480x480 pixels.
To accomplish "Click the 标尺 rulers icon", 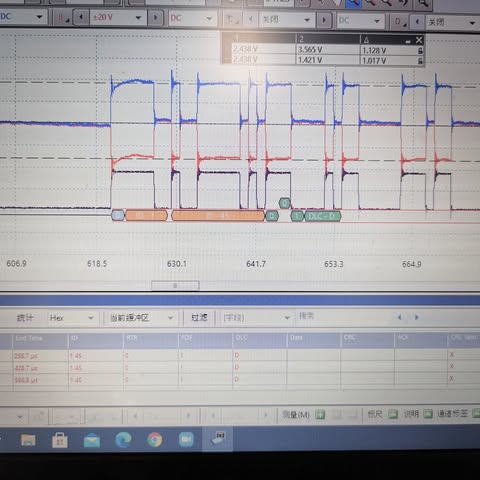I will 393,414.
